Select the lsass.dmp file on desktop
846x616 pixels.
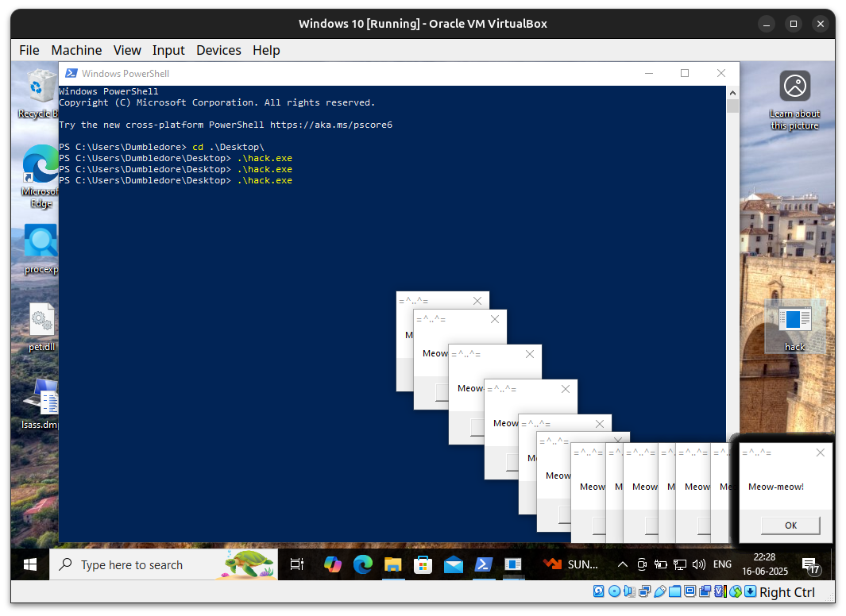click(40, 404)
